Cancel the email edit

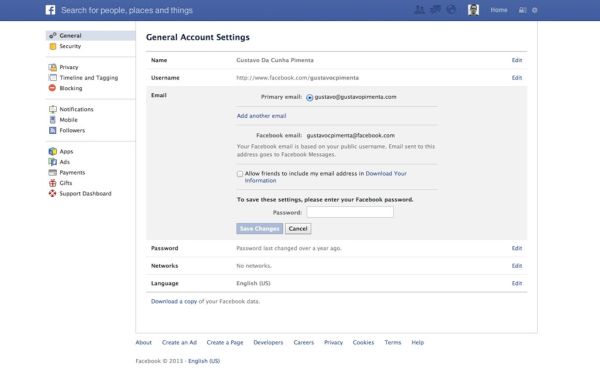click(x=298, y=228)
